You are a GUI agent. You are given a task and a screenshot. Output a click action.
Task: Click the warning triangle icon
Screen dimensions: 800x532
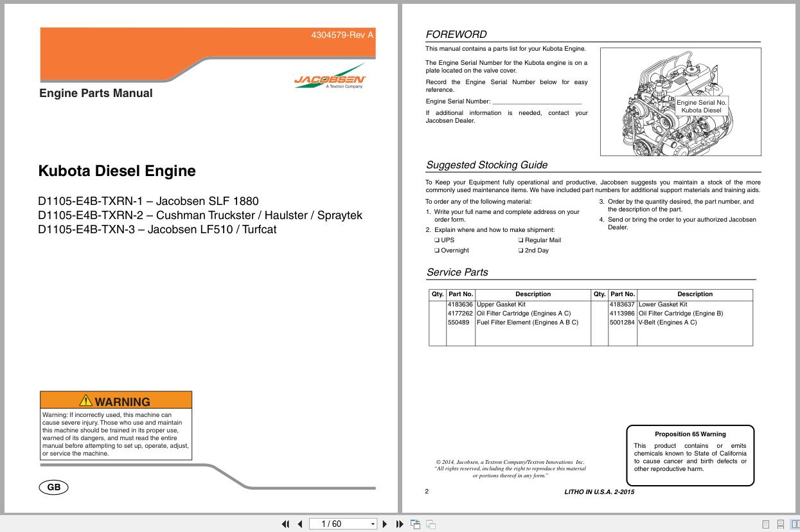85,401
